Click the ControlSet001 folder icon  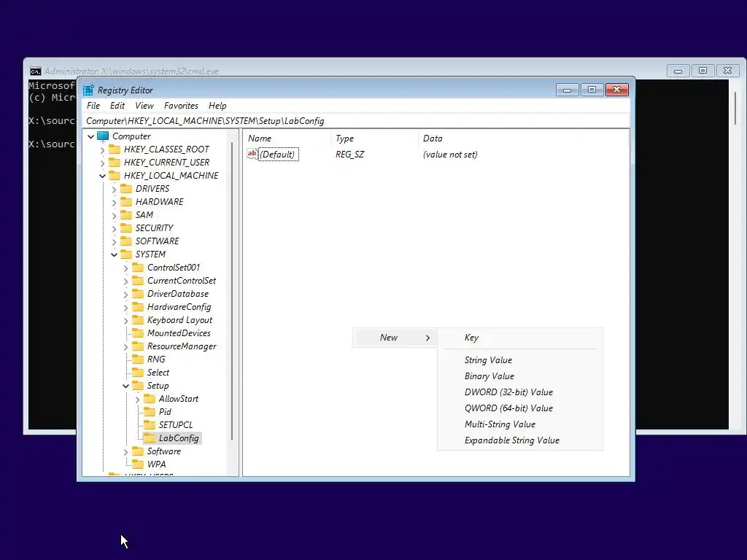pos(138,268)
